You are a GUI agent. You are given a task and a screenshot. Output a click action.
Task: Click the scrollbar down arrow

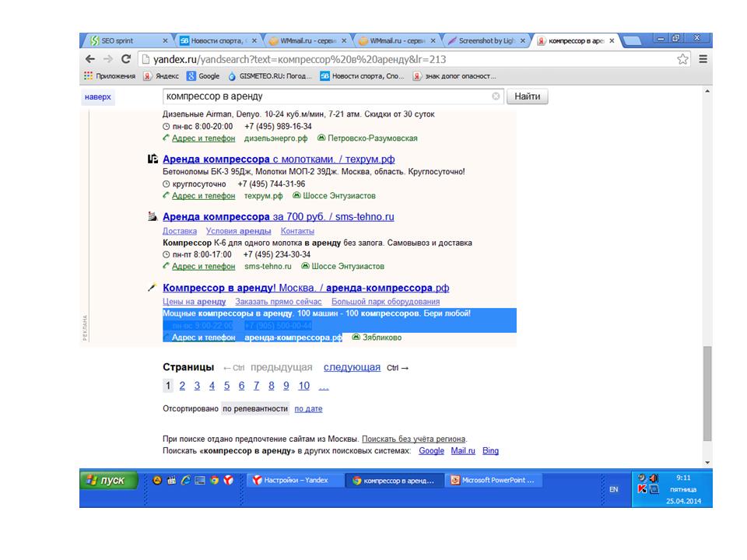(x=707, y=462)
